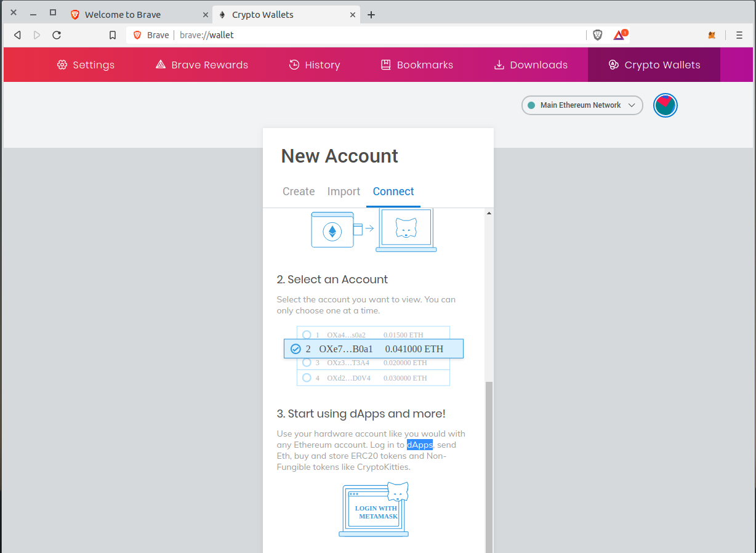The height and width of the screenshot is (553, 756).
Task: Open the Import tab
Action: tap(344, 192)
